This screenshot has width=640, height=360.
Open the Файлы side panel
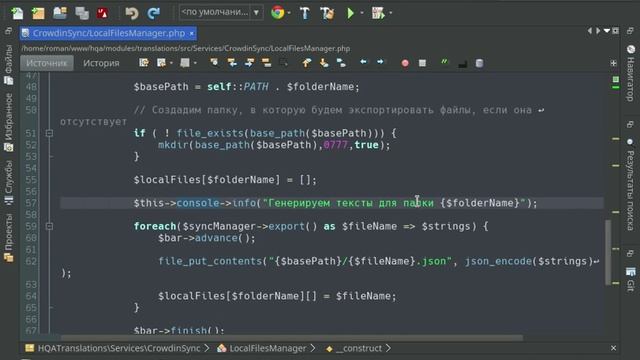[9, 65]
